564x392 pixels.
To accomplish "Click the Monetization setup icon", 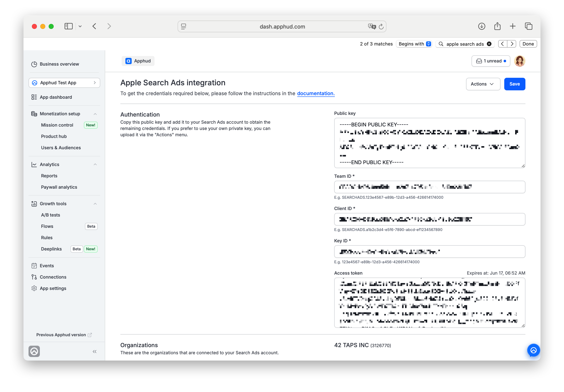I will click(34, 114).
